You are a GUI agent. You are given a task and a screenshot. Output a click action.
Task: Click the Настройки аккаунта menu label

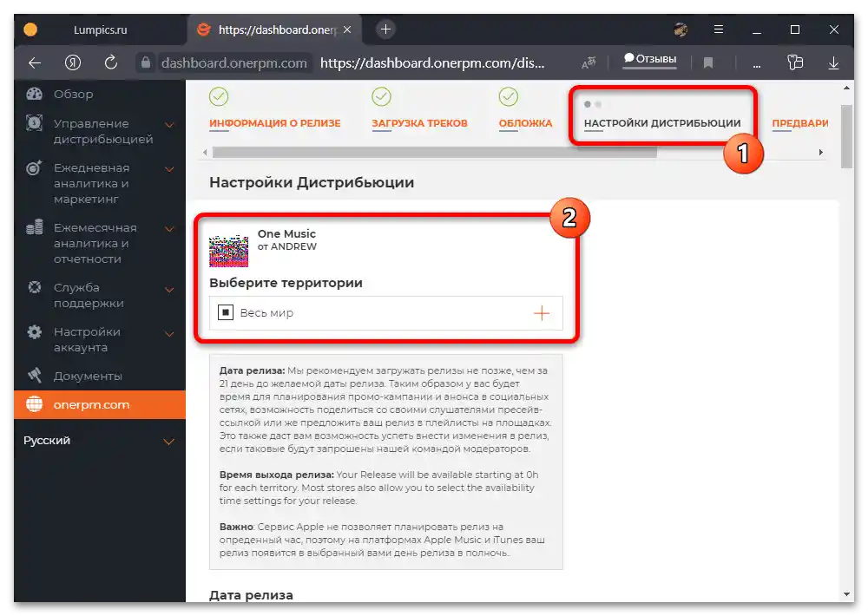click(87, 339)
